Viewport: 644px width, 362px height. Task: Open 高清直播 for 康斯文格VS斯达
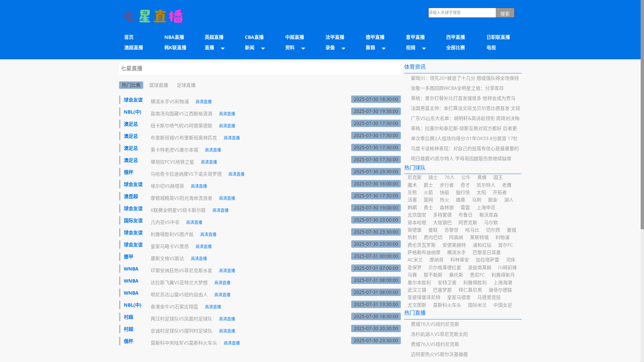(199, 258)
